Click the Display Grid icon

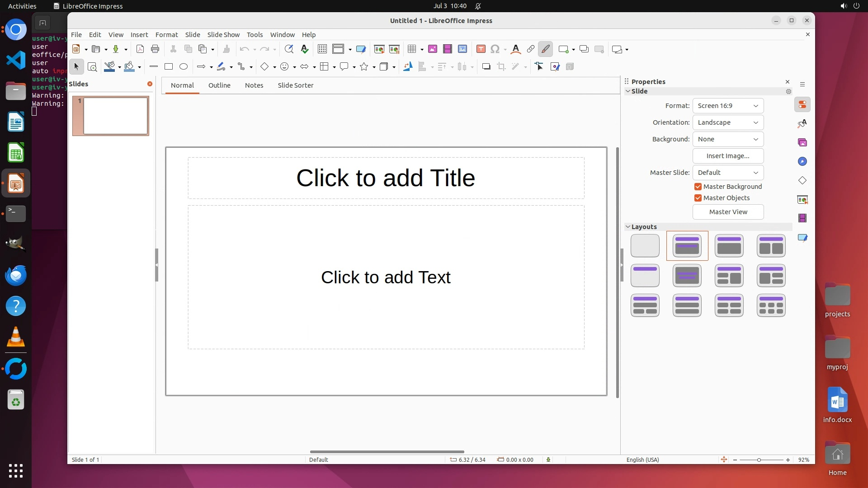[322, 49]
